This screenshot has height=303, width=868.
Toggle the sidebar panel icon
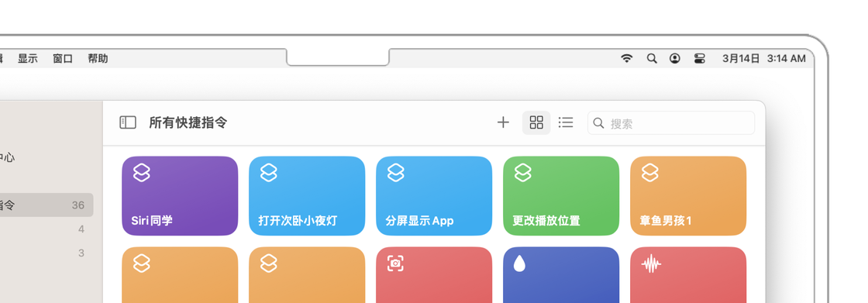point(128,122)
